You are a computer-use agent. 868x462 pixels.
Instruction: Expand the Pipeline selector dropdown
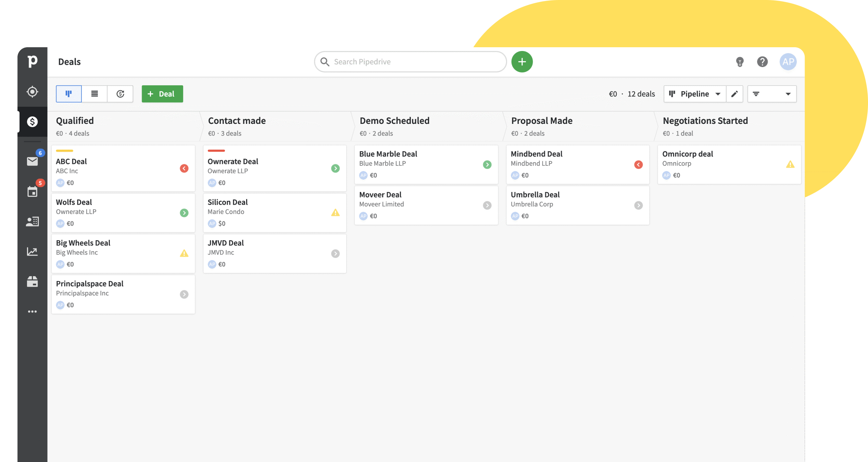tap(695, 94)
